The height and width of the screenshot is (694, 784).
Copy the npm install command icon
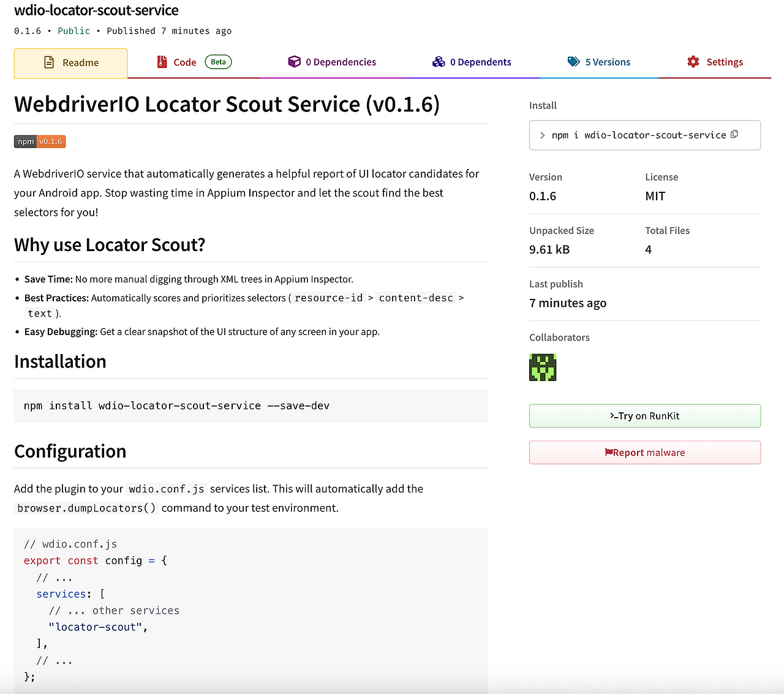click(734, 134)
